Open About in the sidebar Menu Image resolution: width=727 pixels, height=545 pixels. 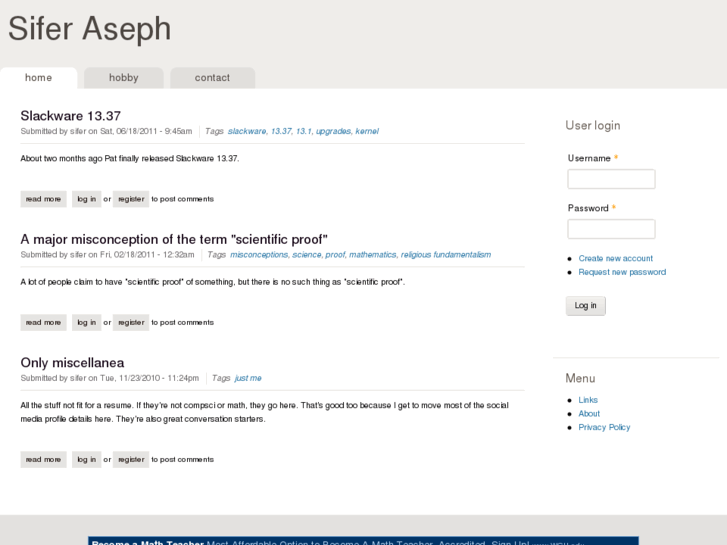[x=589, y=414]
